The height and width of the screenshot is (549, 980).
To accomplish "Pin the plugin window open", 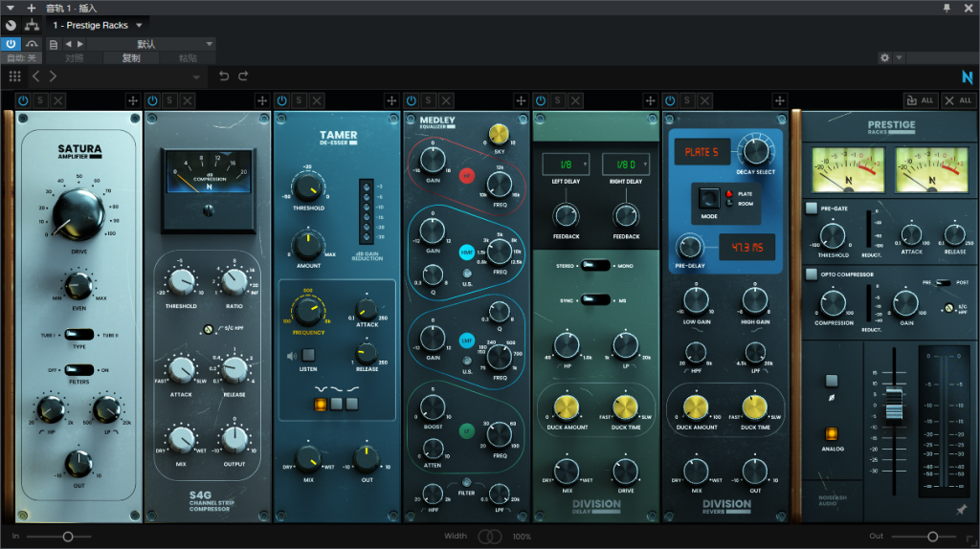I will (947, 8).
